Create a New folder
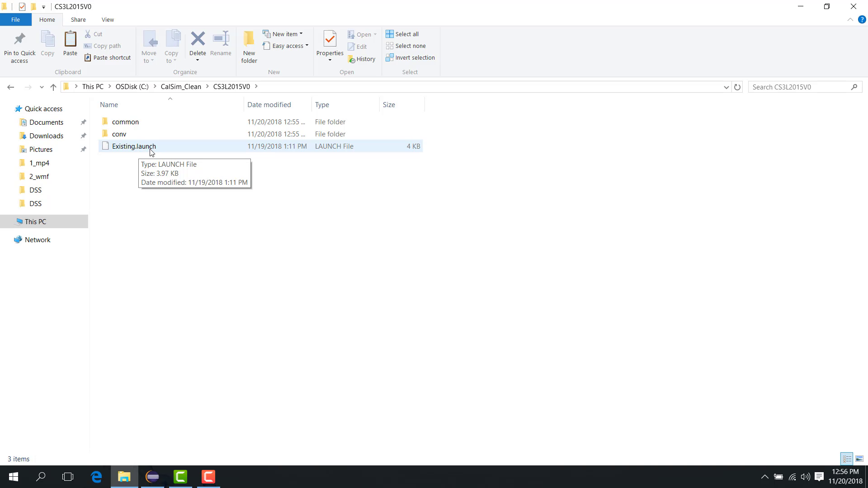This screenshot has height=488, width=868. [249, 47]
